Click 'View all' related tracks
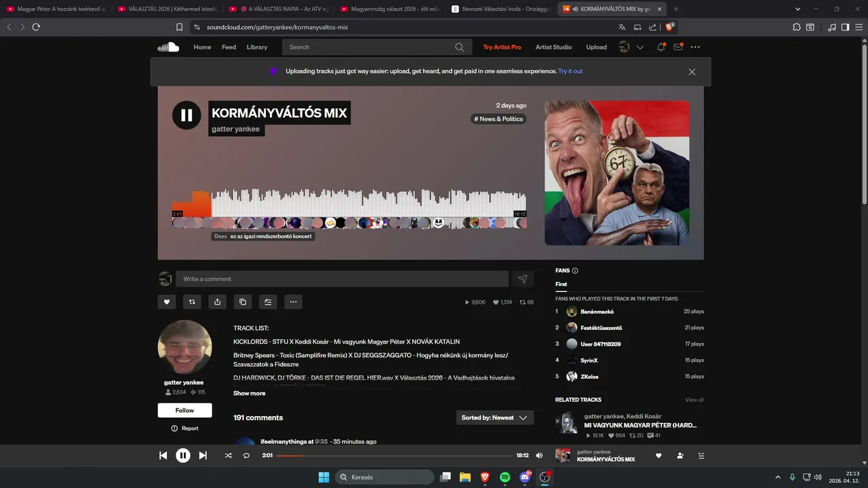Image resolution: width=868 pixels, height=488 pixels. point(694,400)
